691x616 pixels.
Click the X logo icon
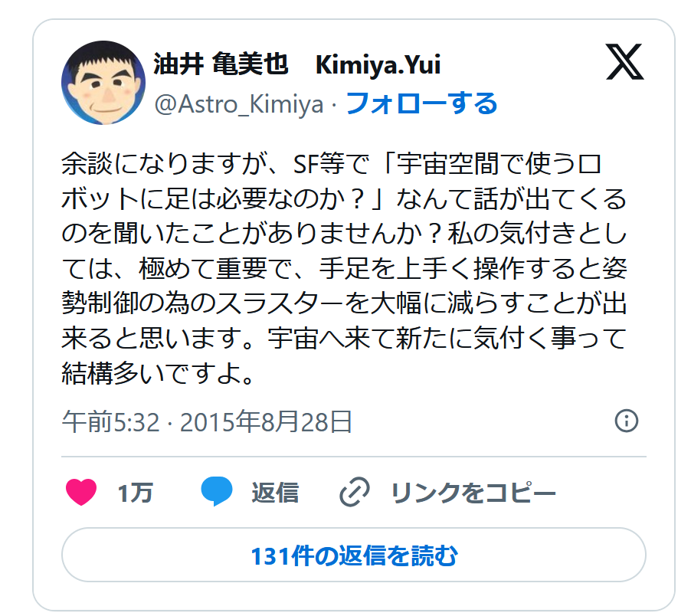tap(624, 62)
